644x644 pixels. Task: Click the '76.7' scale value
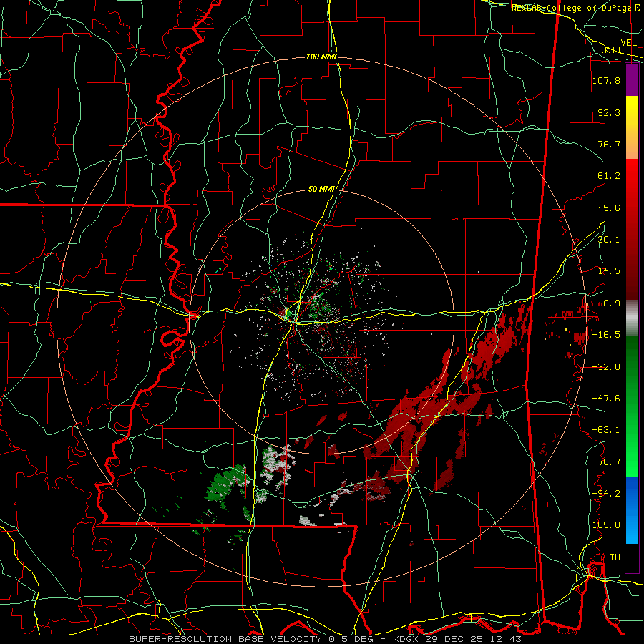point(609,144)
